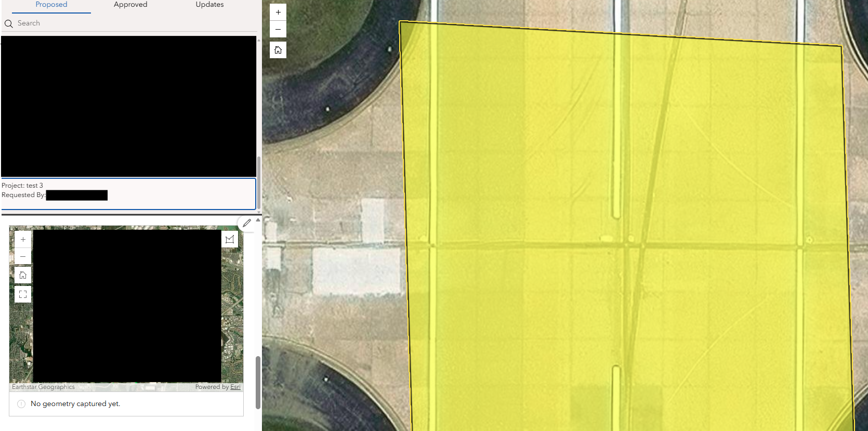The height and width of the screenshot is (431, 868).
Task: Select the 'Project: test 3' list item
Action: [x=128, y=194]
